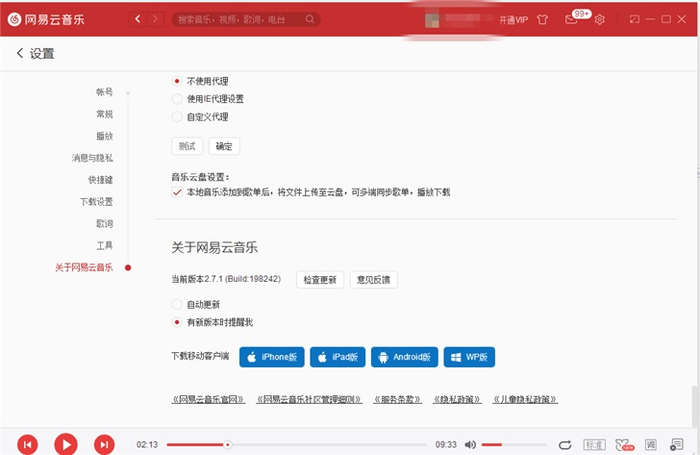The image size is (700, 455).
Task: Mute the volume speaker icon
Action: [470, 445]
